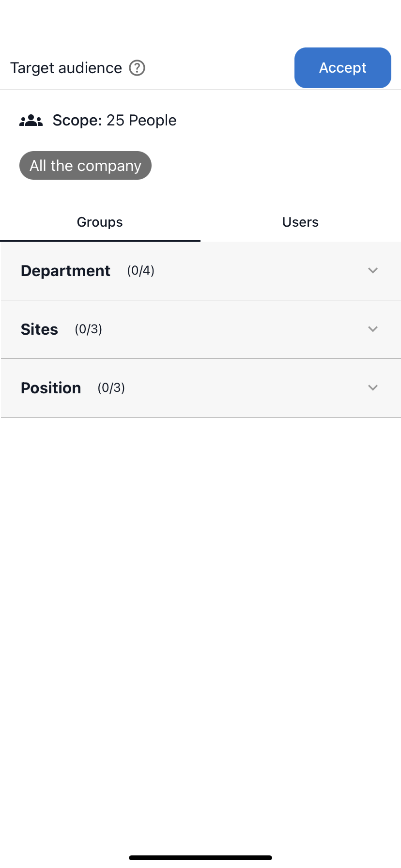Tap the Department (0/4) selection count

pos(141,270)
